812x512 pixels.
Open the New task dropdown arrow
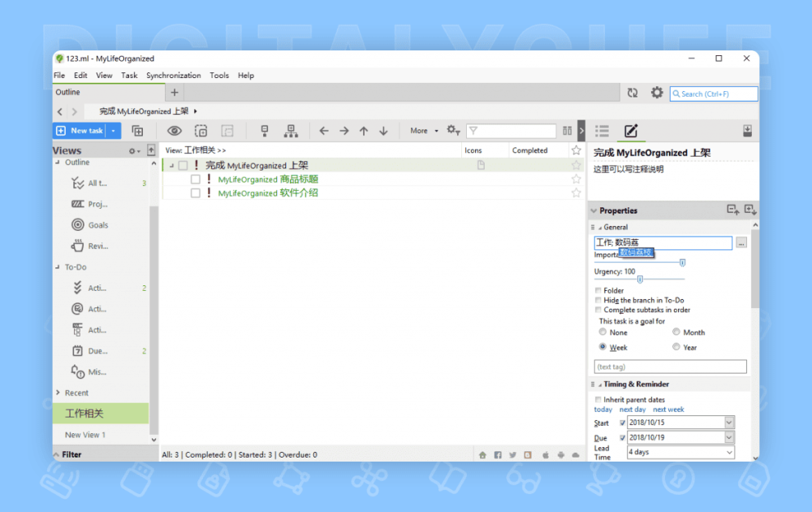114,131
